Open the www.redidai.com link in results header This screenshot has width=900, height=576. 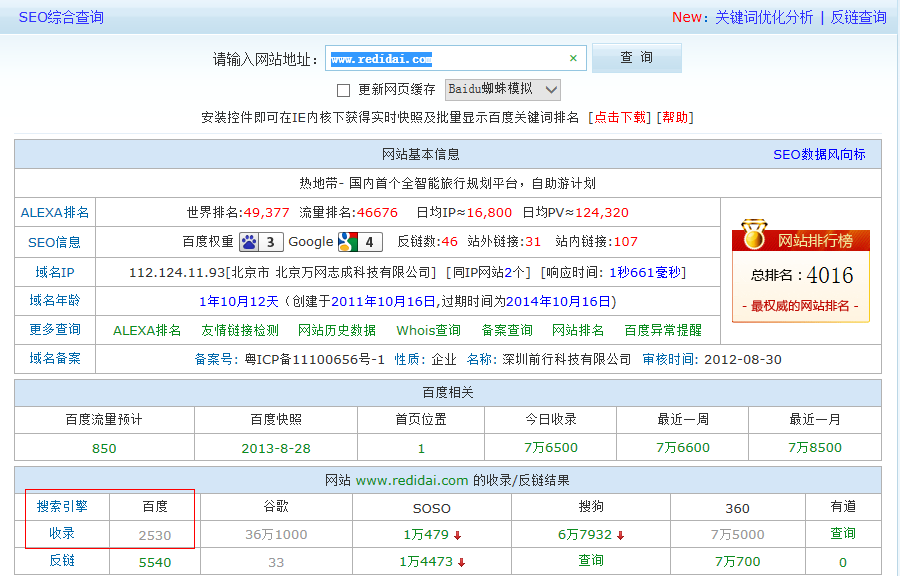coord(412,481)
